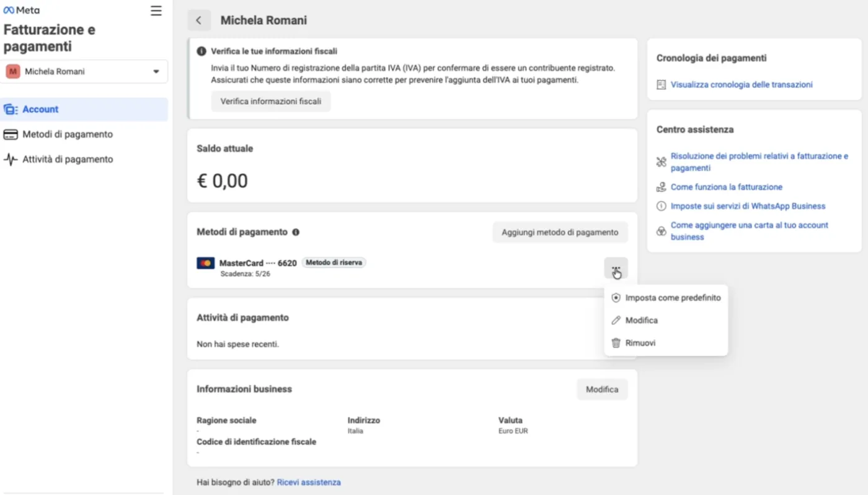Click the Centro assistenza heading
Image resolution: width=868 pixels, height=495 pixels.
coord(695,130)
